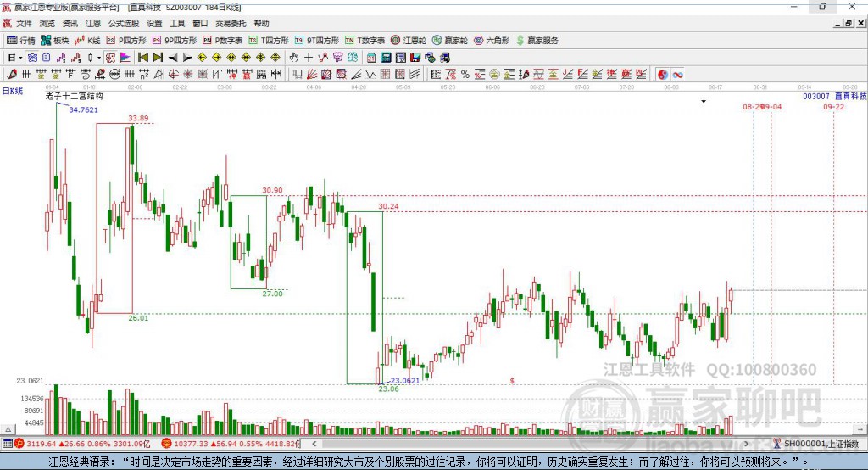Click the target circle crosshair drawing tool
868x470 pixels.
pos(173,75)
